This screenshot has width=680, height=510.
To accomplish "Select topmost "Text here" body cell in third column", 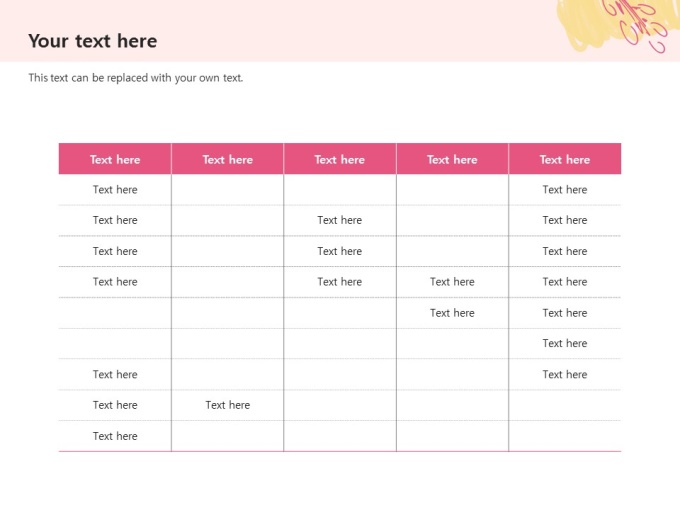I will coord(340,220).
